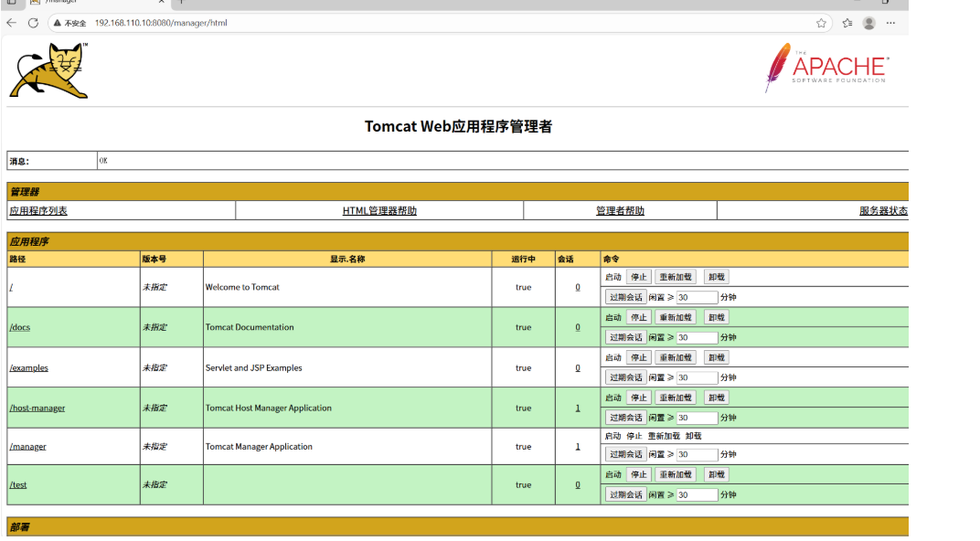This screenshot has height=541, width=980.
Task: Open 服务器状态 link
Action: coord(883,210)
